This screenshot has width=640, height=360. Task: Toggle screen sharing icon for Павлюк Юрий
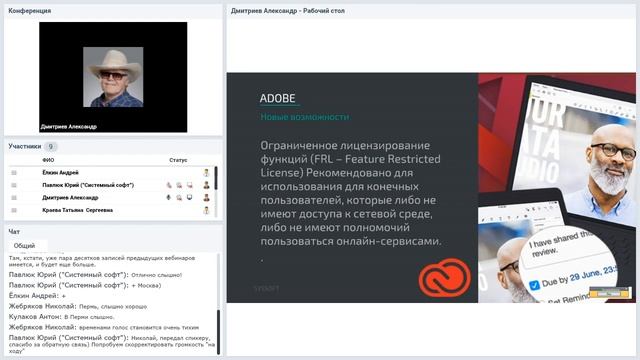189,185
